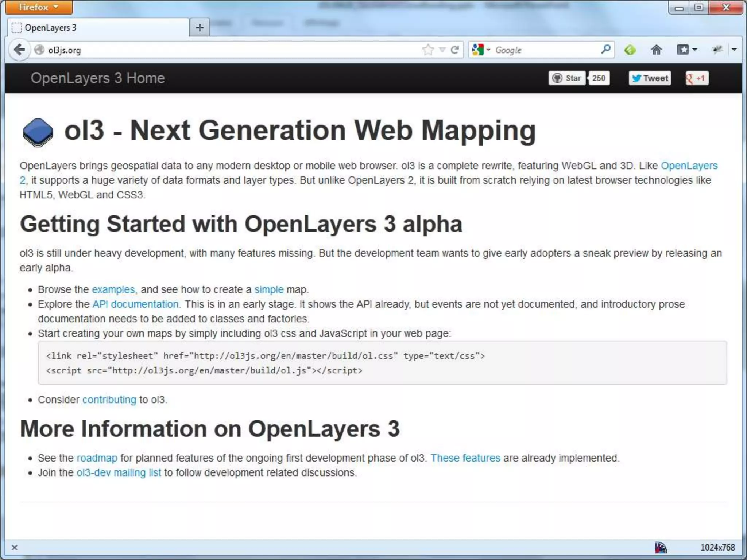Click the bug add-on toolbar icon
Image resolution: width=747 pixels, height=560 pixels.
click(x=717, y=50)
